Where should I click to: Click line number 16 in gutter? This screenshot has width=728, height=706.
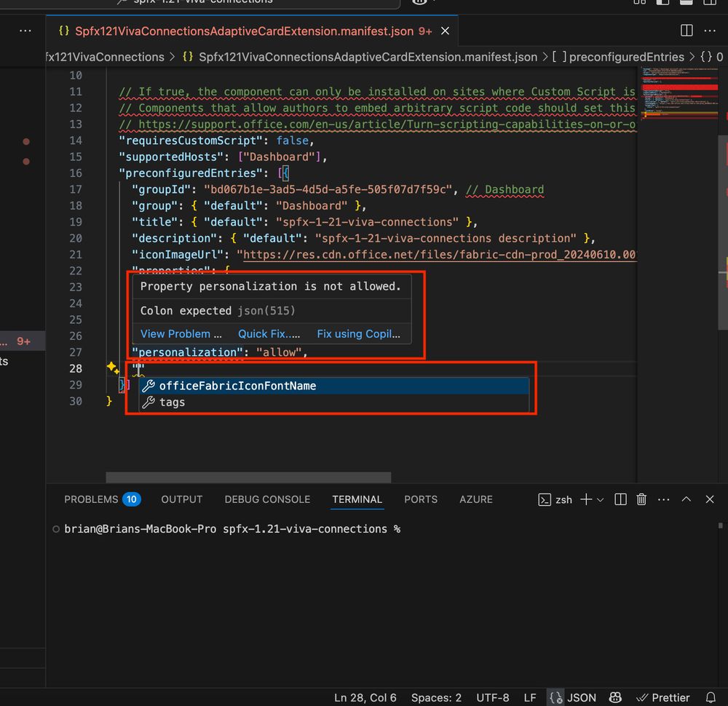[x=76, y=173]
